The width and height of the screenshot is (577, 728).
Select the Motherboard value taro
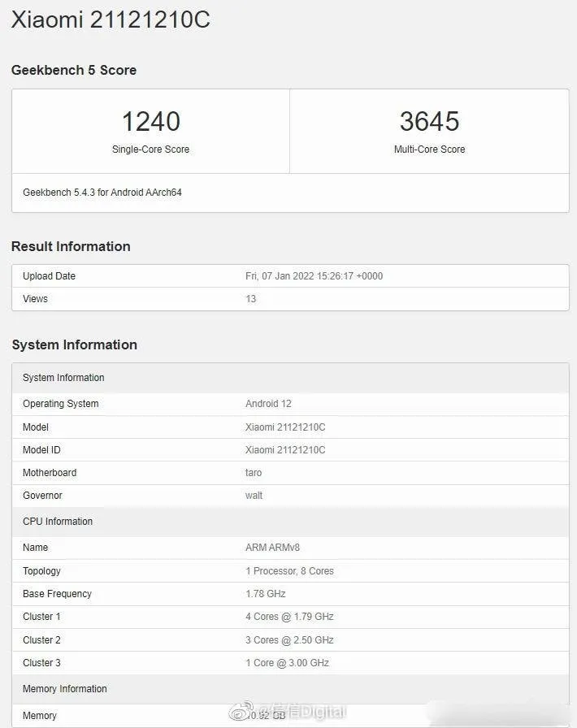(x=254, y=473)
